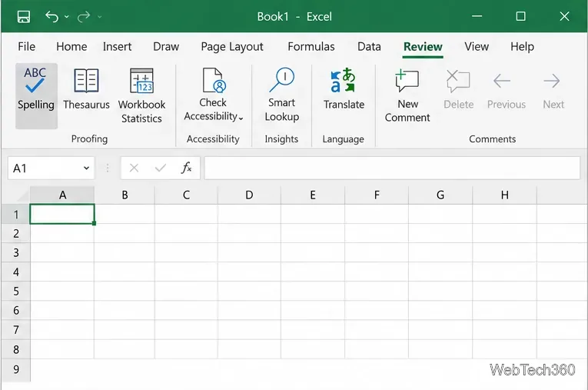
Task: Open the Page Layout tab
Action: click(232, 47)
